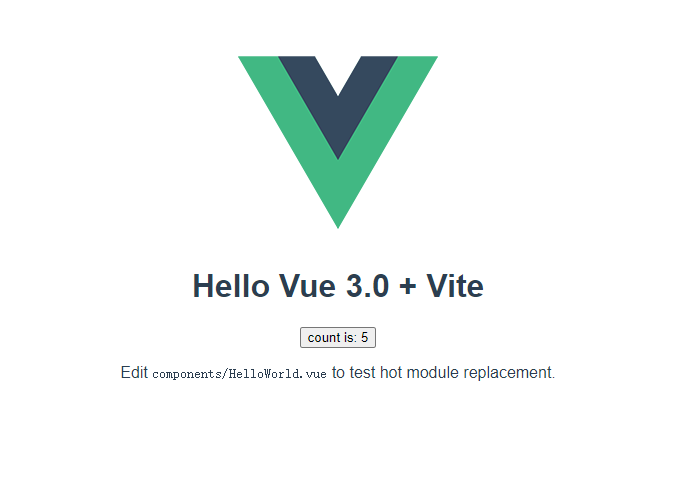
Task: Click the word "Vite" in the heading
Action: (x=455, y=286)
